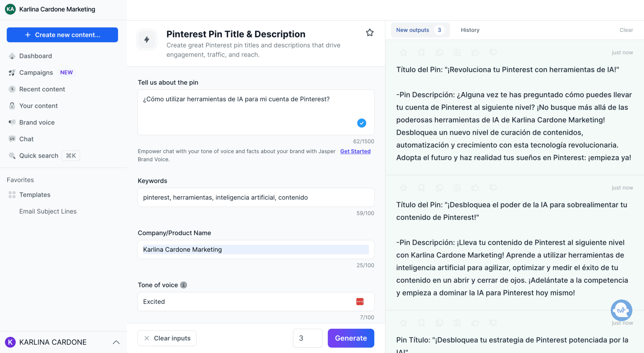Click the Keywords input field
Viewport: 644px width, 353px height.
(x=256, y=197)
